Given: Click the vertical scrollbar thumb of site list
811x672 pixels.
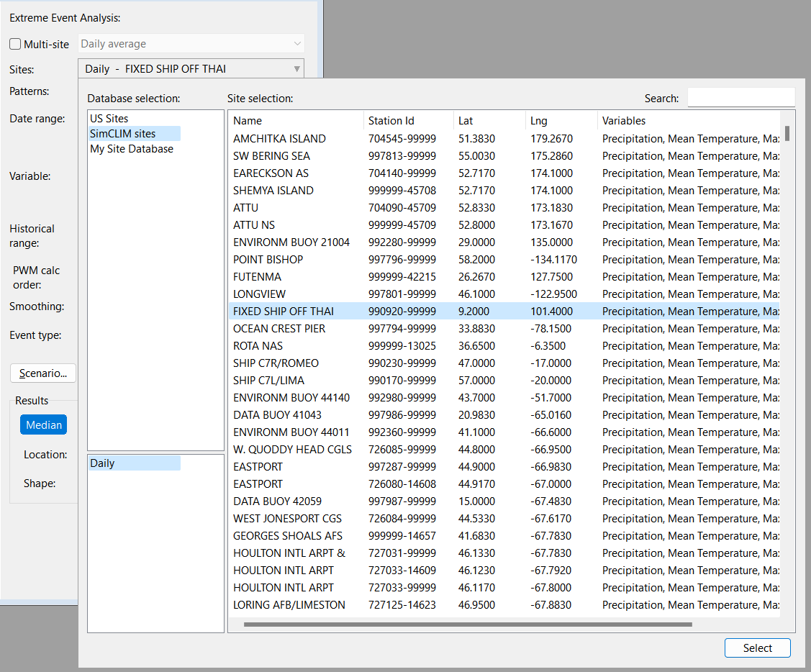Looking at the screenshot, I should pos(787,133).
